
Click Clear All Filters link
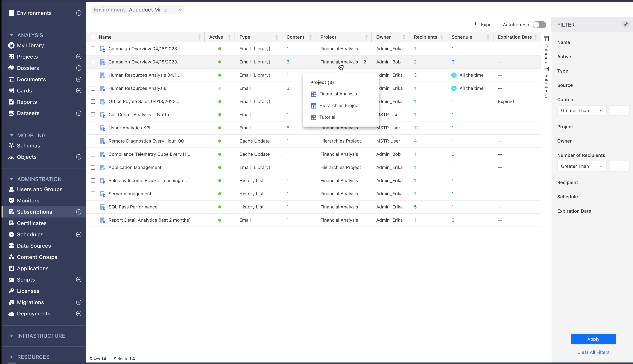593,352
